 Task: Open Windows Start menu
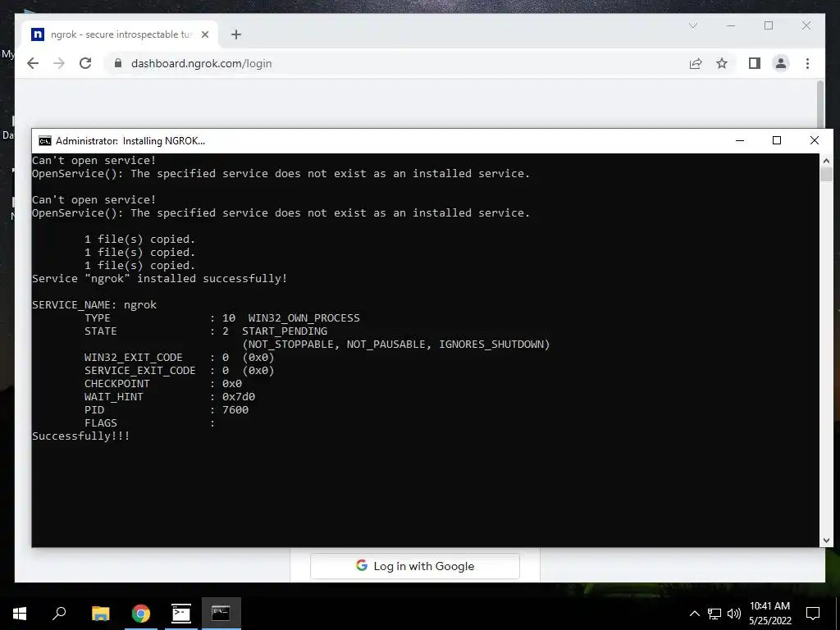pyautogui.click(x=20, y=614)
